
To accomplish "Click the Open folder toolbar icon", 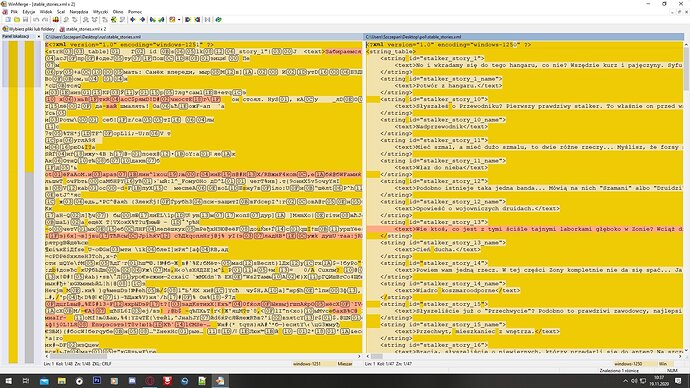I will click(17, 20).
